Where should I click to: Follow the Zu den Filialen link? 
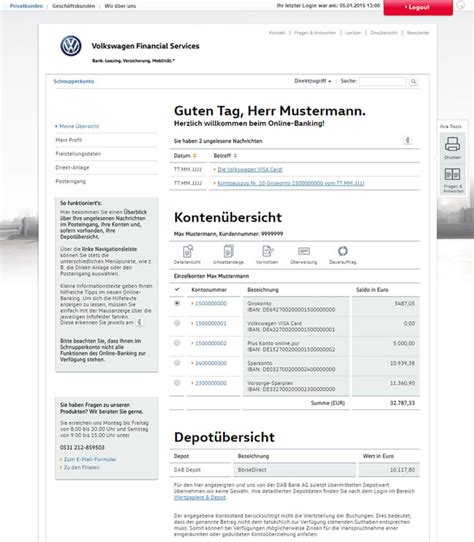click(x=82, y=467)
